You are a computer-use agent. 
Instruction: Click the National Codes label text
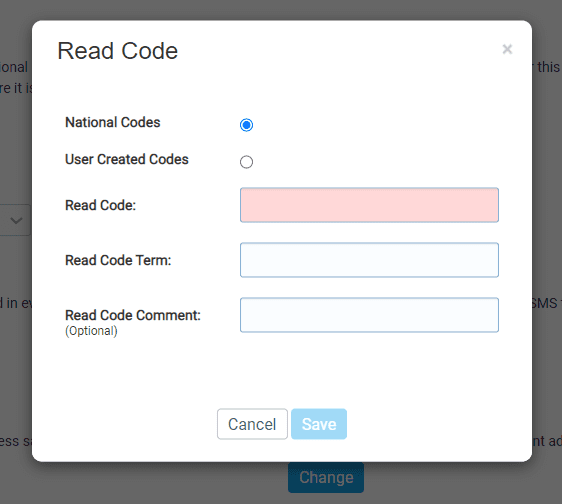[113, 122]
